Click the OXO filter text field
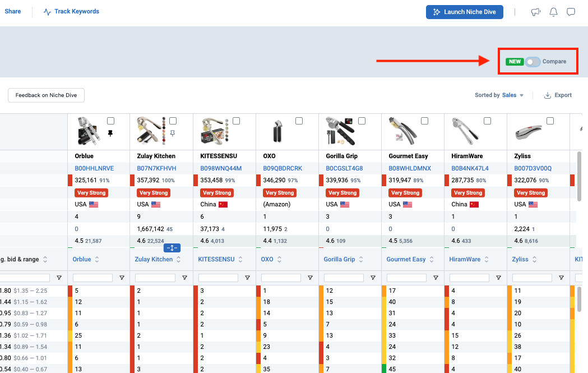Viewport: 588px width, 373px height. tap(281, 278)
